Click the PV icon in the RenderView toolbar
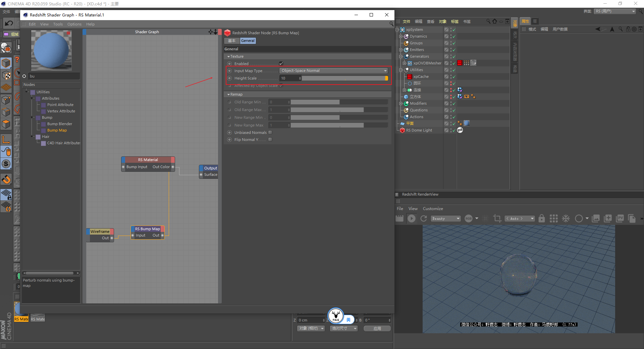Screen dimensions: 644x349 620,218
